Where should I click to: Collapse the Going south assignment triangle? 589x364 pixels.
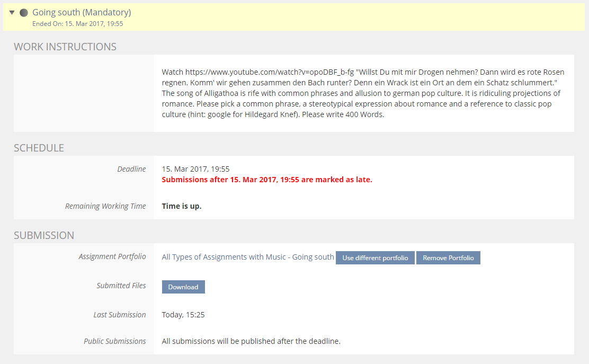(x=12, y=13)
